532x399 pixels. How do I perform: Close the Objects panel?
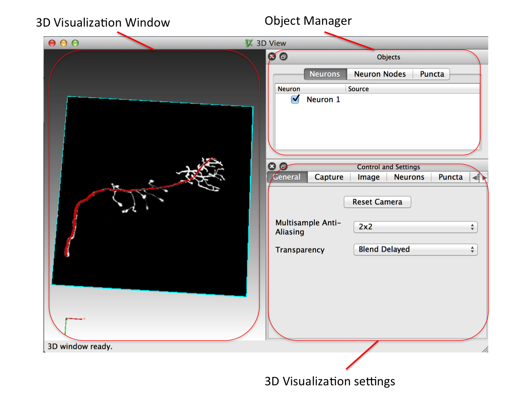coord(272,57)
